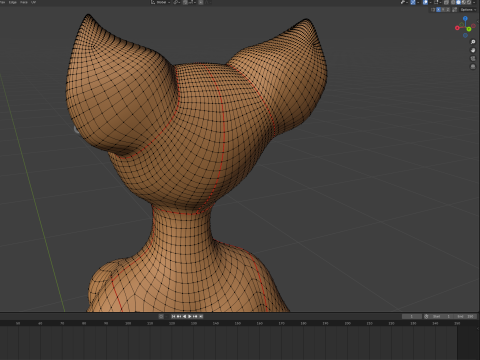The image size is (480, 360).
Task: Click the red X axis gizmo handle
Action: (x=457, y=28)
